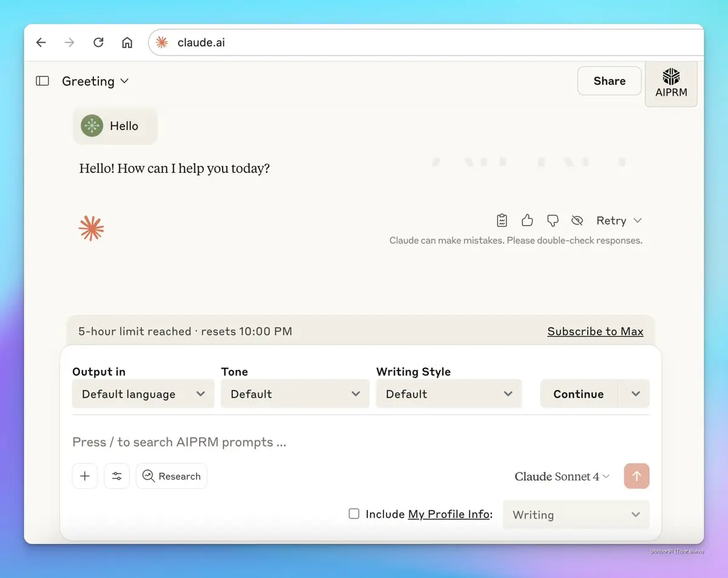Give the response a thumbs down
728x578 pixels.
(552, 220)
